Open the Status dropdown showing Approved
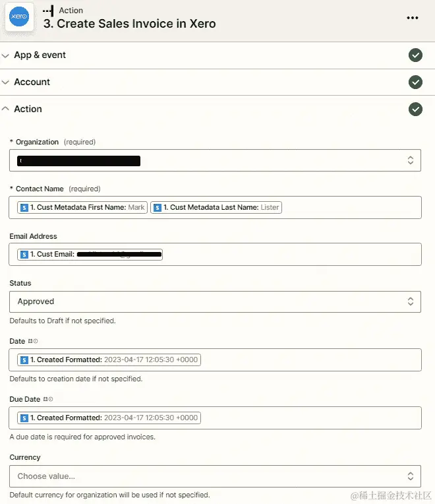This screenshot has height=504, width=435. [215, 302]
